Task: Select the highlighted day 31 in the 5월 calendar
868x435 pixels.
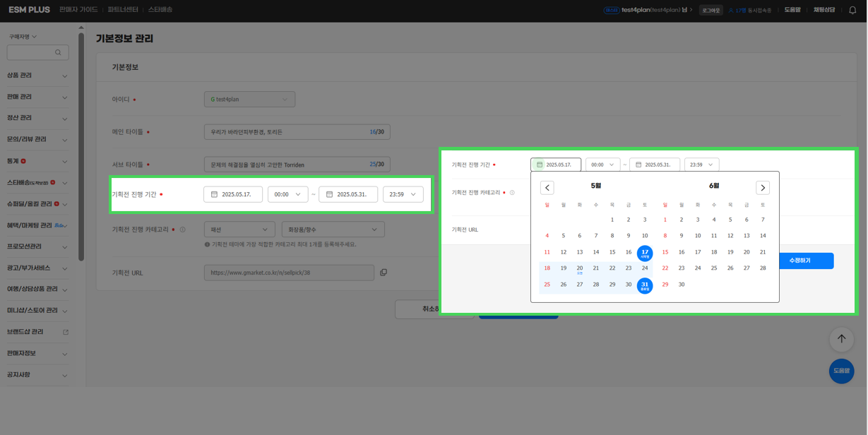Action: (645, 285)
